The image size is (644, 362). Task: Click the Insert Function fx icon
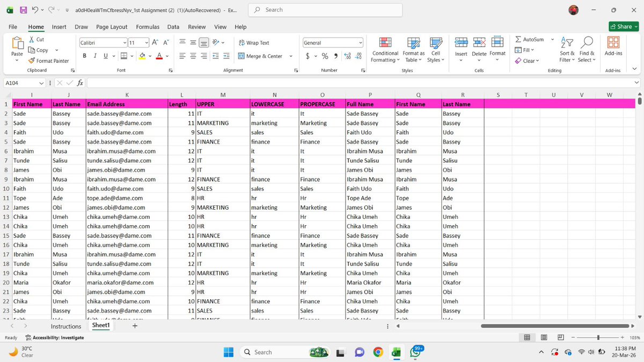coord(80,83)
